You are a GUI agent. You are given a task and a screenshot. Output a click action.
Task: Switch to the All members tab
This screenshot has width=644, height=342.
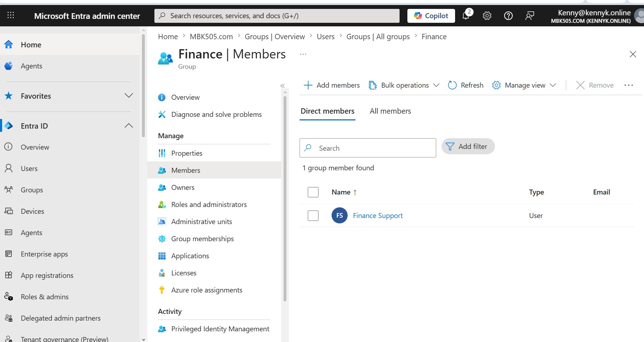pyautogui.click(x=390, y=111)
